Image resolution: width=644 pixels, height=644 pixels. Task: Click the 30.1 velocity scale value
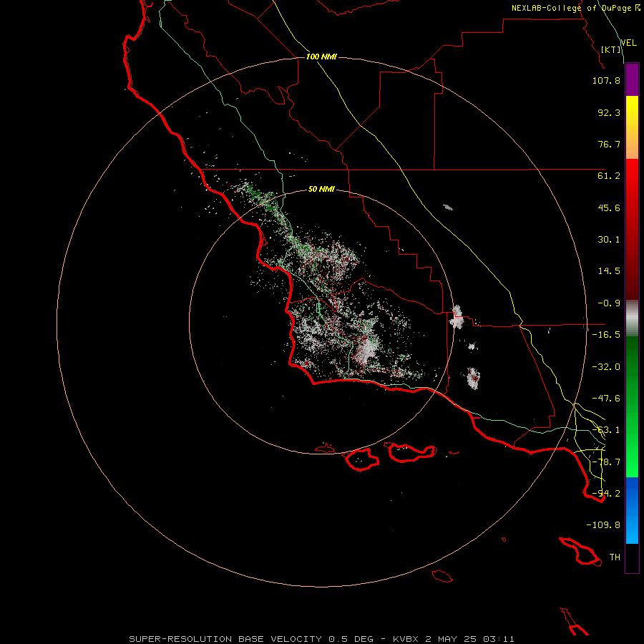(x=609, y=240)
